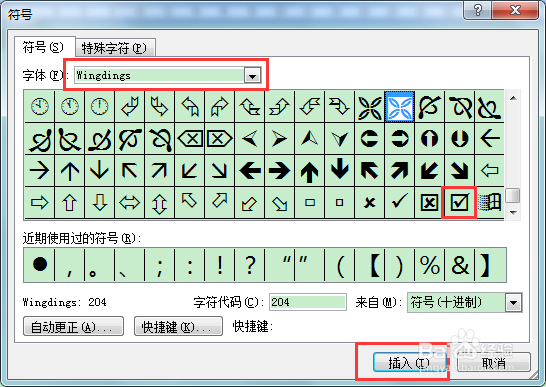Open the 自动更正 dialog button
The width and height of the screenshot is (546, 387).
(x=73, y=326)
